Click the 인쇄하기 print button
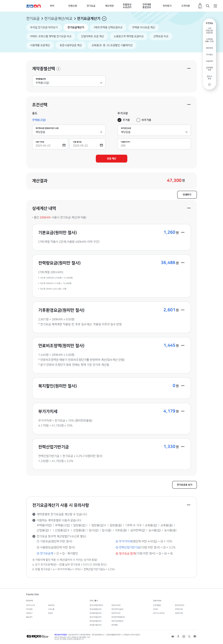Viewport: 223px width, 644px height. coord(187,195)
